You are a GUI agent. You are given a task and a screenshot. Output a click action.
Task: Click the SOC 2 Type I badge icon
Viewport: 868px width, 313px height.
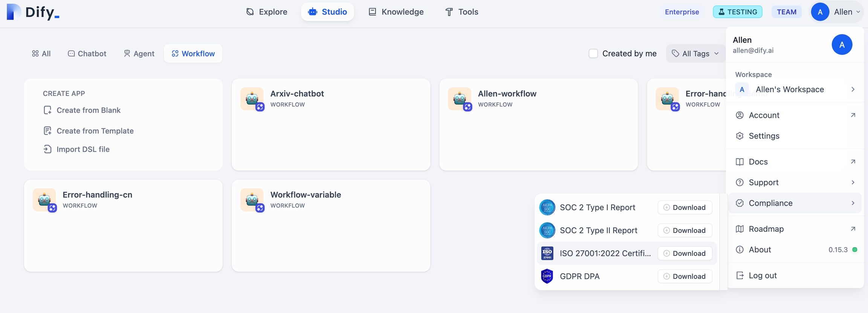(x=547, y=207)
